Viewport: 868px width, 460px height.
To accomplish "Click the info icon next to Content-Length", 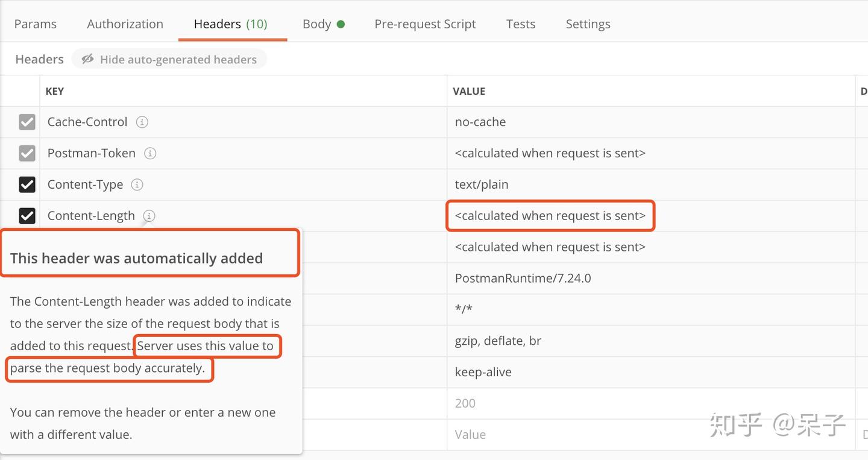I will (149, 215).
